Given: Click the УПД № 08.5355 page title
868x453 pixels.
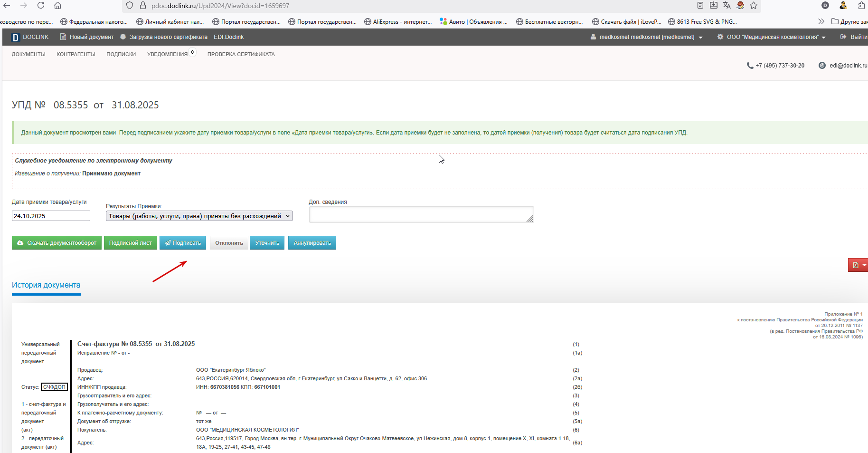Looking at the screenshot, I should 85,105.
